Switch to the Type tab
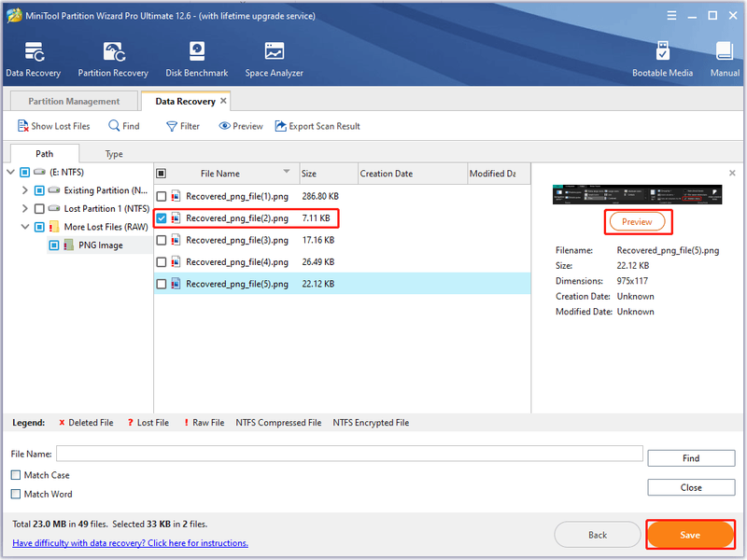Image resolution: width=747 pixels, height=560 pixels. (x=114, y=154)
